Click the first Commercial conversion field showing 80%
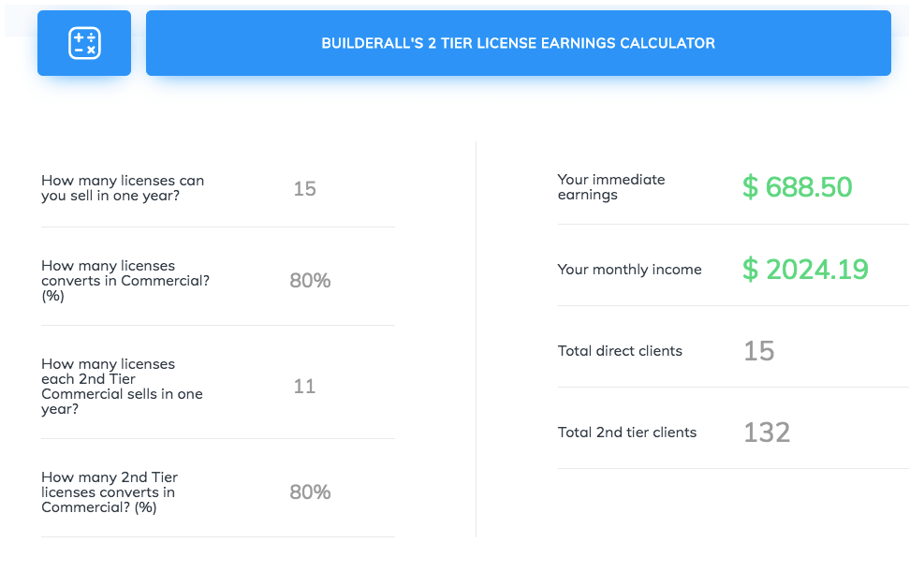Viewport: 924px width, 572px height. click(x=310, y=280)
